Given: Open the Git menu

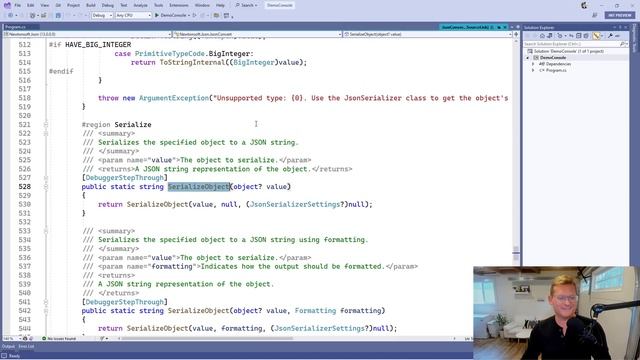Looking at the screenshot, I should point(58,5).
